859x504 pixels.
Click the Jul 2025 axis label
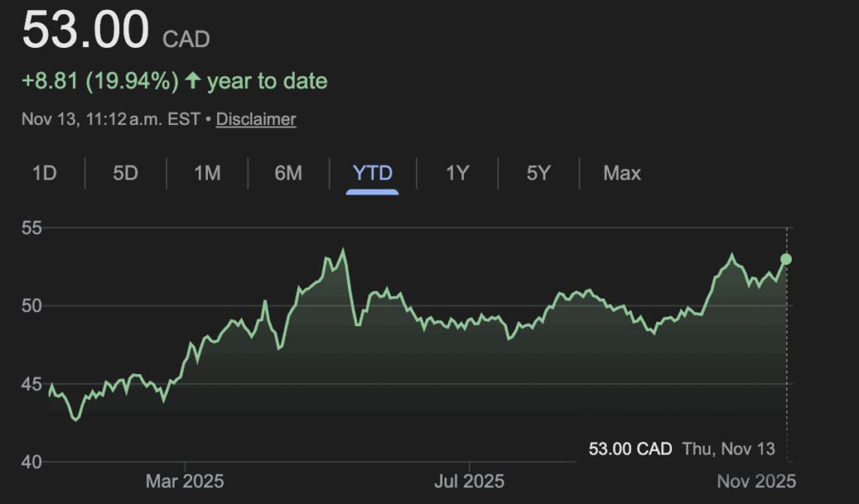pyautogui.click(x=470, y=482)
